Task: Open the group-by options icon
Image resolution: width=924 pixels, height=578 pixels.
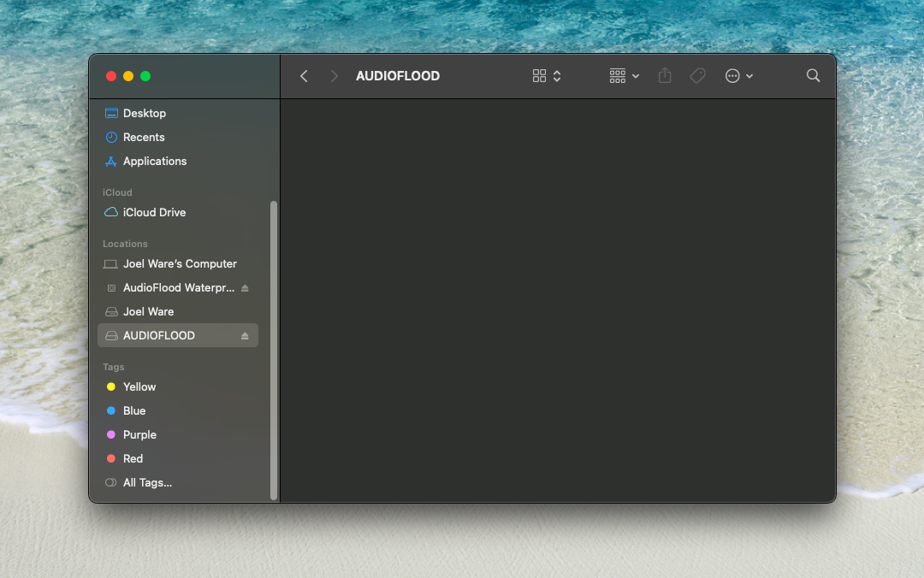Action: click(x=618, y=76)
